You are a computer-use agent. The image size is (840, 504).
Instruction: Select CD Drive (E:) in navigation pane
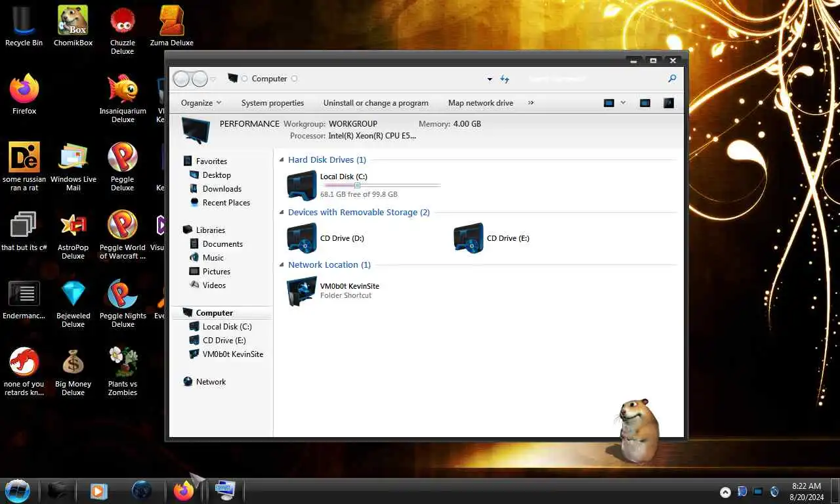coord(224,341)
